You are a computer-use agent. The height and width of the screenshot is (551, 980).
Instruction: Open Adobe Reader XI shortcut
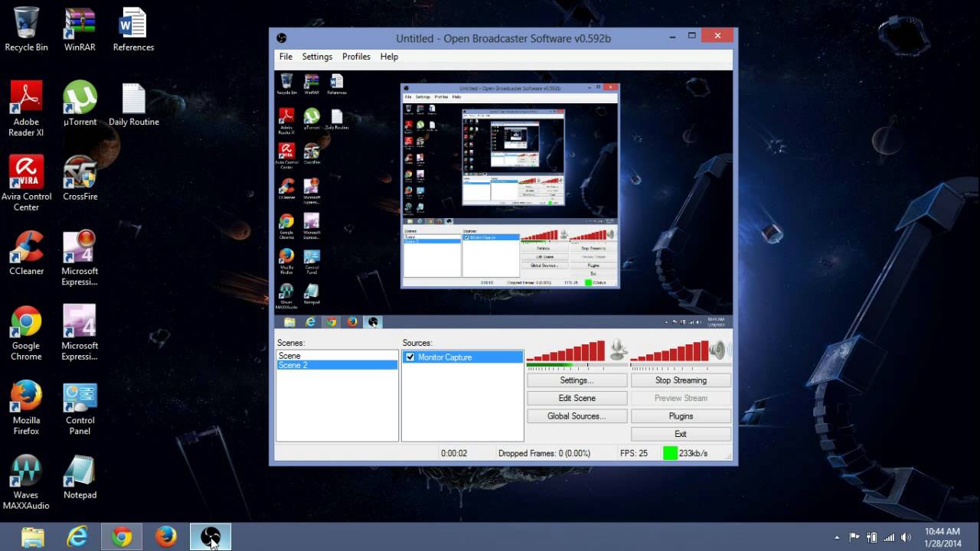[x=26, y=109]
